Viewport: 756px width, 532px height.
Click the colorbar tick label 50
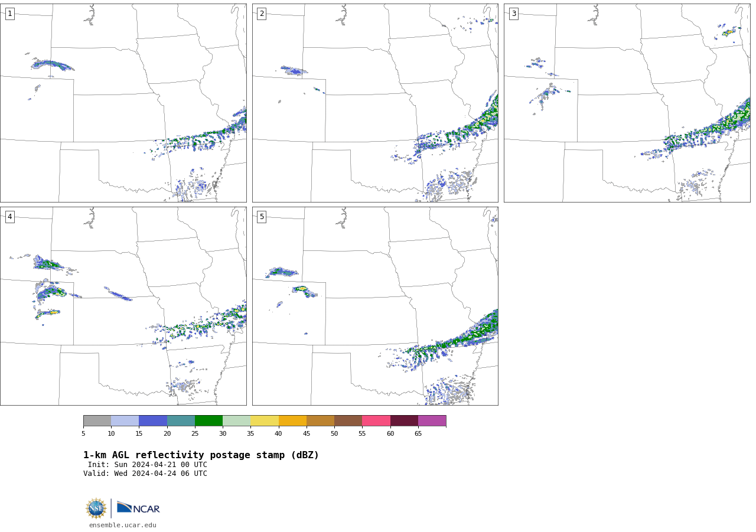click(334, 434)
